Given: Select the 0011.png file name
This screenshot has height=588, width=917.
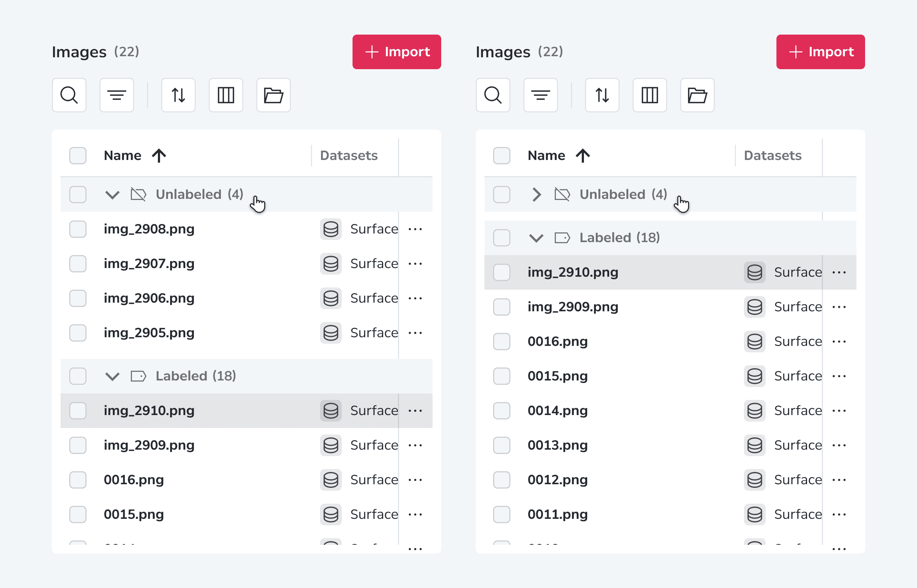Looking at the screenshot, I should coord(558,514).
